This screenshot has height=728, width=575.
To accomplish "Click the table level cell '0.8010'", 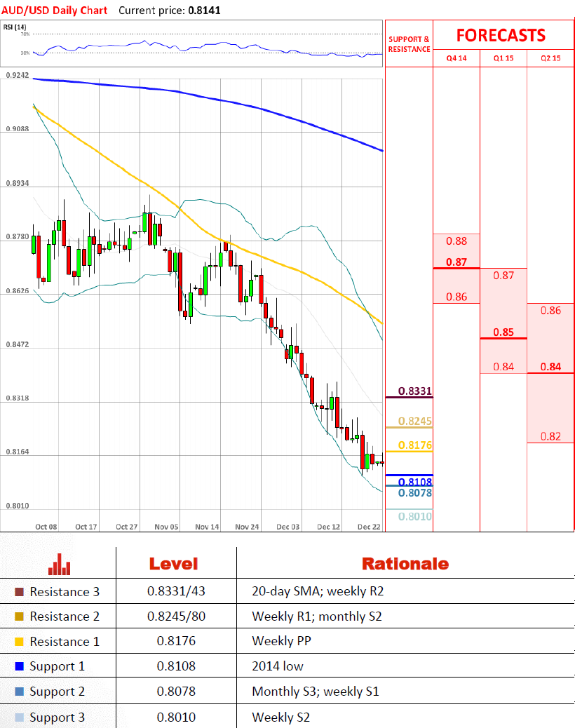I will (176, 717).
